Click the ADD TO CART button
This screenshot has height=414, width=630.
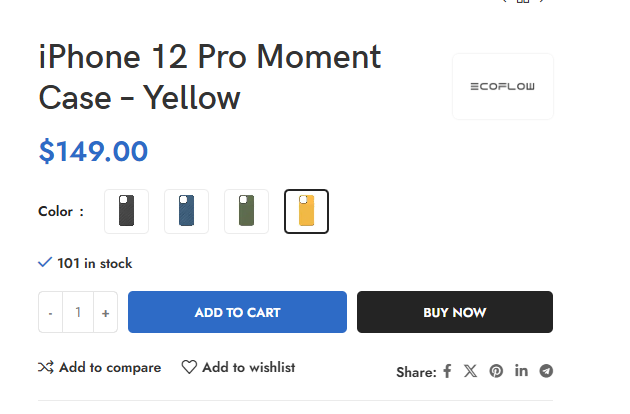pyautogui.click(x=237, y=312)
